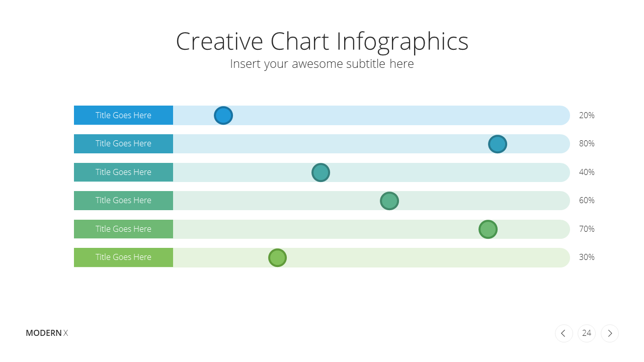The width and height of the screenshot is (644, 362).
Task: Click the 60% value label
Action: pos(587,200)
